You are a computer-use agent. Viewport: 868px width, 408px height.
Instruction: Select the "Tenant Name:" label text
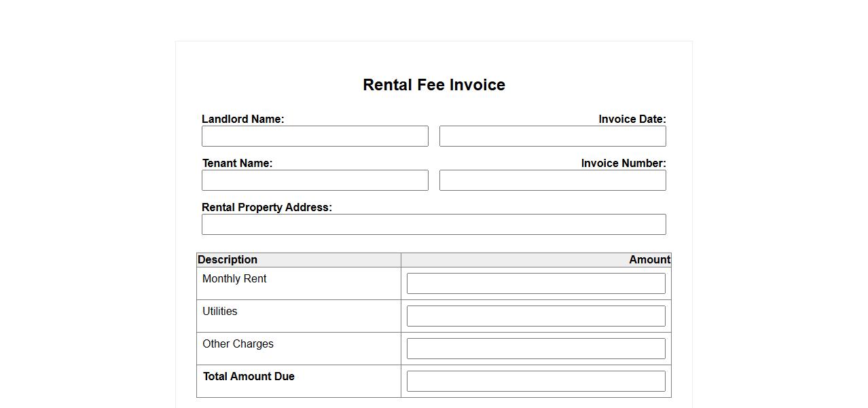(x=237, y=163)
